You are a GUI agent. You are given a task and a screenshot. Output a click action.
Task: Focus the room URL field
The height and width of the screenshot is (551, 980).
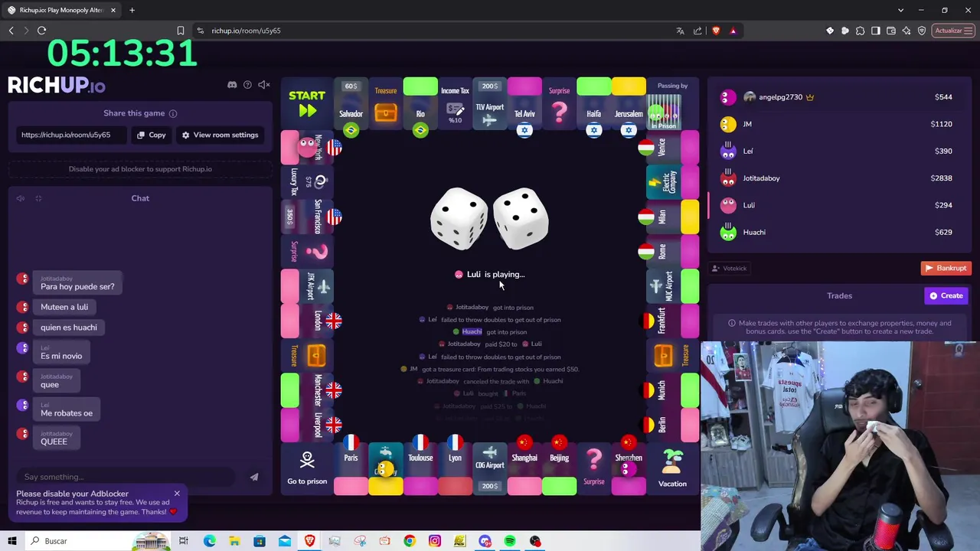pyautogui.click(x=72, y=135)
